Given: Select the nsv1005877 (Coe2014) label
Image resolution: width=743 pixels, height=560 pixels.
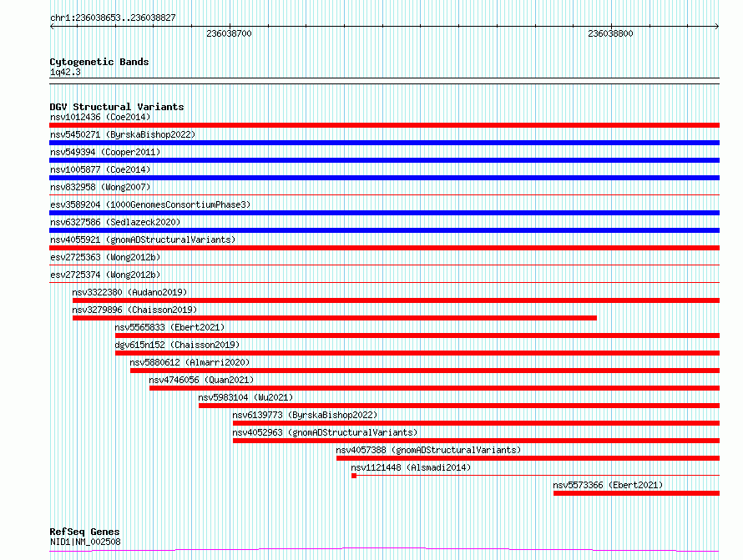Looking at the screenshot, I should (x=100, y=169).
